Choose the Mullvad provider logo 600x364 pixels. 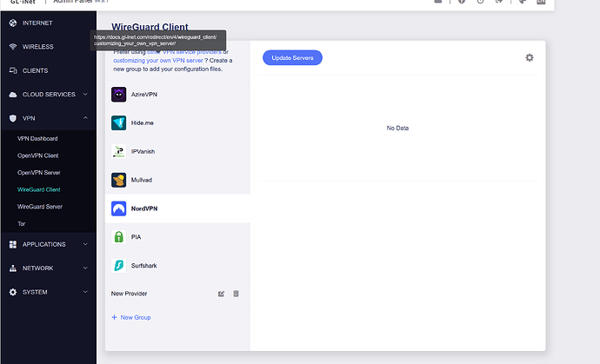pyautogui.click(x=118, y=180)
